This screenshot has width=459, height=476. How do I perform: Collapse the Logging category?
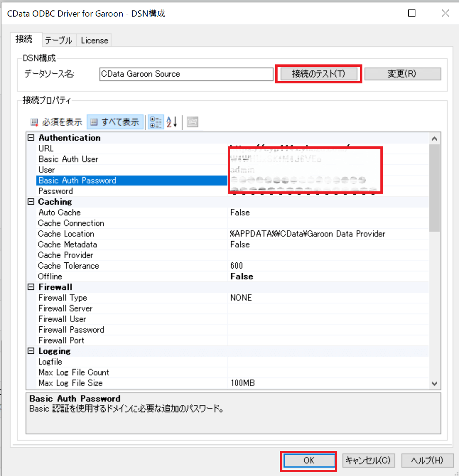[x=31, y=351]
